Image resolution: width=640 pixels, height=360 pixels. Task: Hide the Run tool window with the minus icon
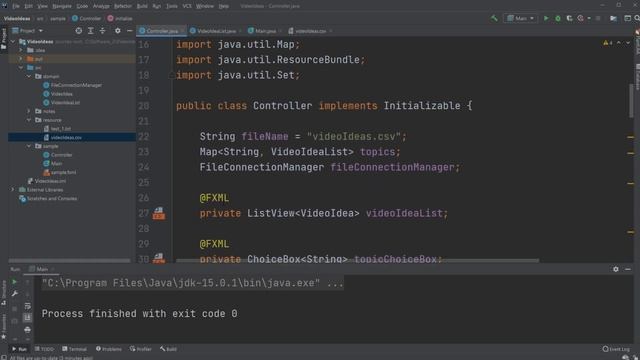point(628,269)
